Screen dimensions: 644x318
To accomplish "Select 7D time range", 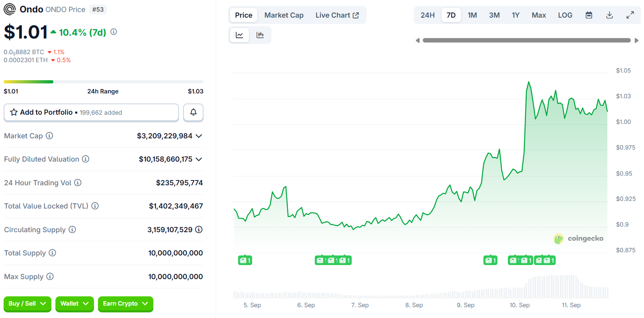I will 451,15.
